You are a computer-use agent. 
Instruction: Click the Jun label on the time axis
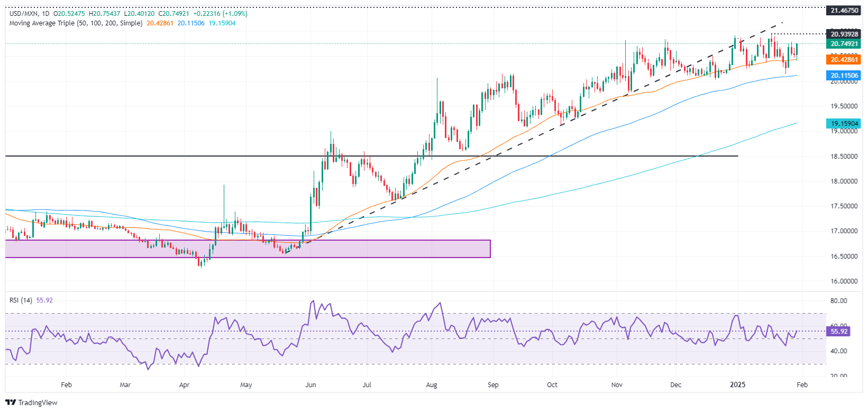310,384
